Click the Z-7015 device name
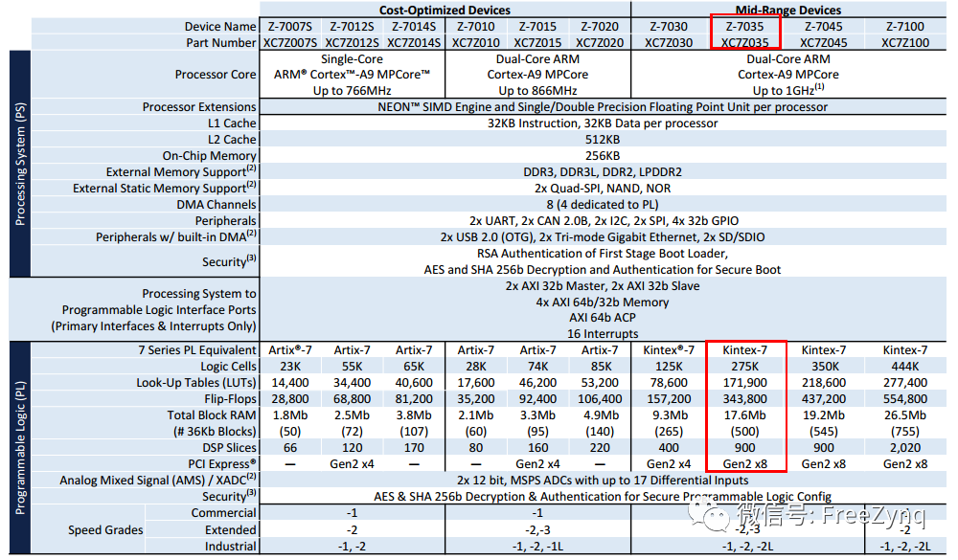Image resolution: width=958 pixels, height=560 pixels. [537, 26]
